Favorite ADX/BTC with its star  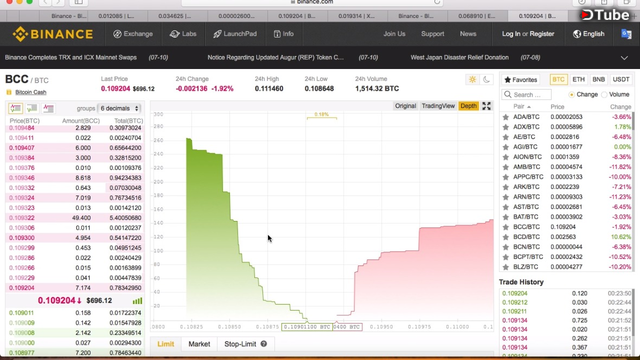[506, 127]
